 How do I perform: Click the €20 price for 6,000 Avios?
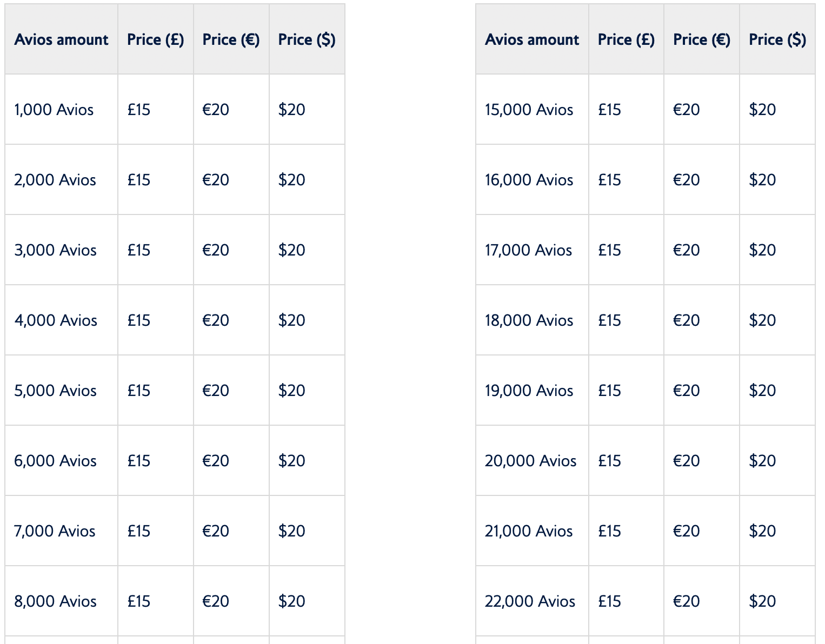[x=216, y=461]
